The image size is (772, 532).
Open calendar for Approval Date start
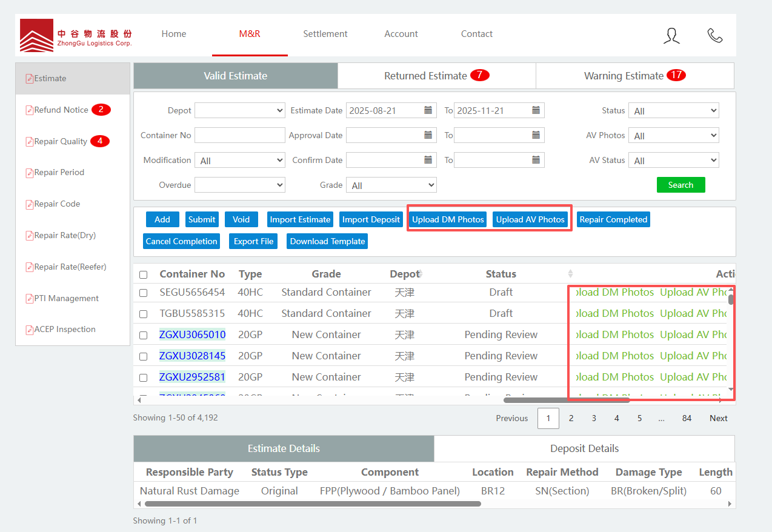pos(428,135)
